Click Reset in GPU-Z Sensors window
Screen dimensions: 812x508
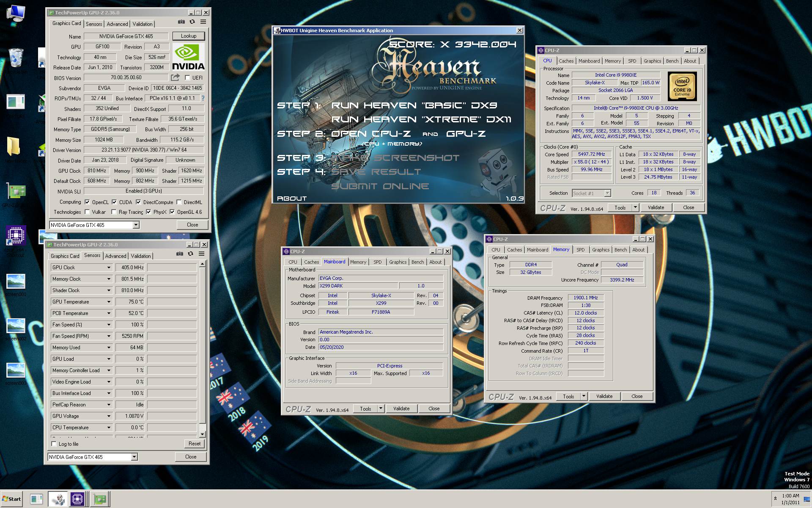click(x=195, y=444)
